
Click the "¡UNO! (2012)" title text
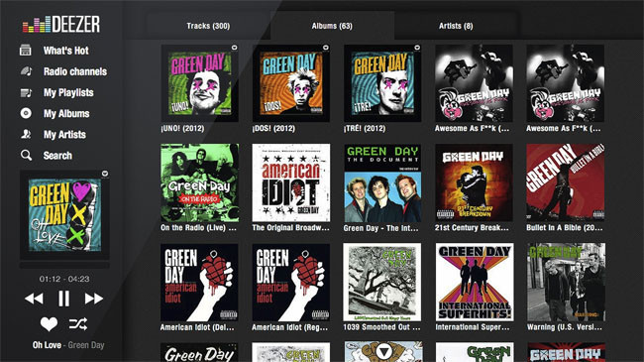(182, 128)
